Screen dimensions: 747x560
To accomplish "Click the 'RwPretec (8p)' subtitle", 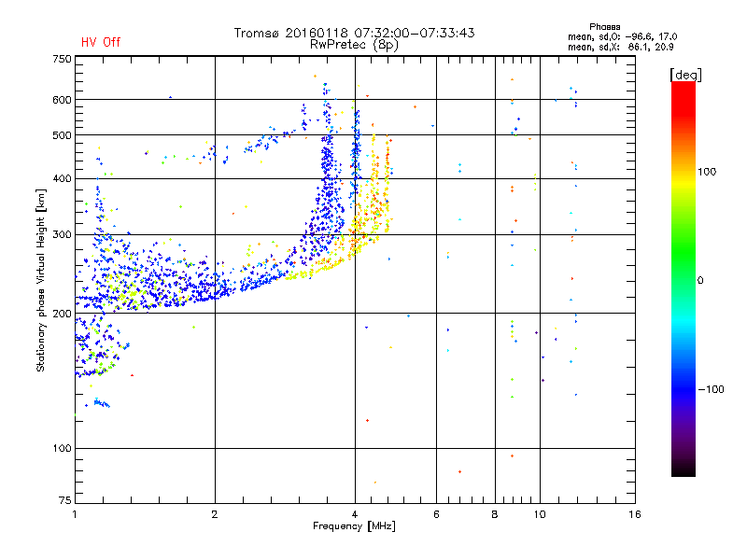I will 354,45.
